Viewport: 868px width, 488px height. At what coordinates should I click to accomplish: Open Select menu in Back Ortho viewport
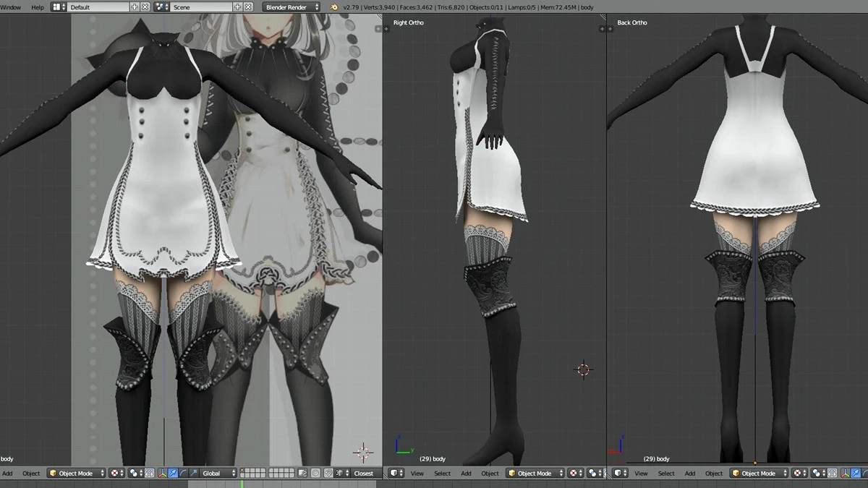(x=666, y=474)
